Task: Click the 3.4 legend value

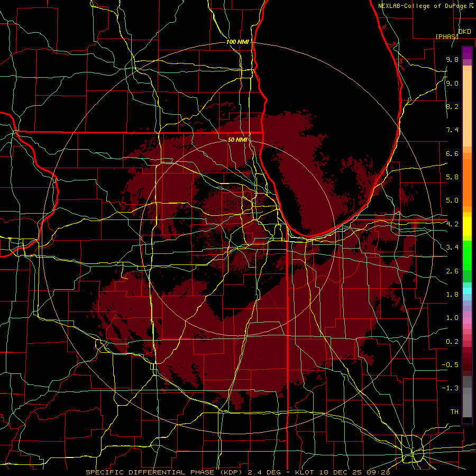Action: [x=452, y=248]
